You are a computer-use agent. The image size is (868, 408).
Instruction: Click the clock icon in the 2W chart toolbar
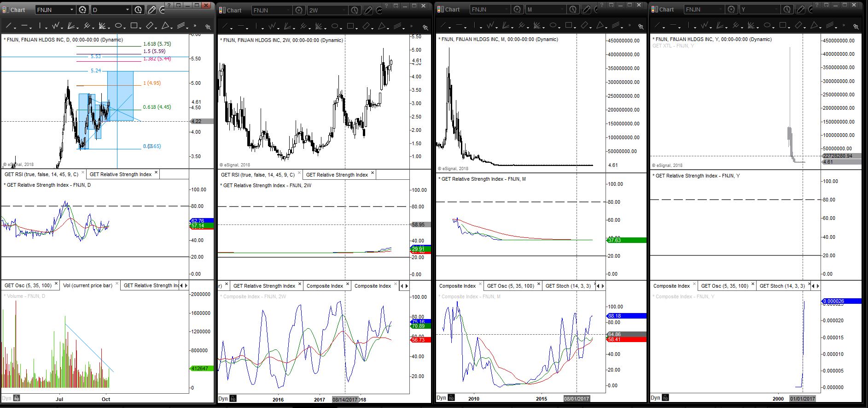click(355, 10)
